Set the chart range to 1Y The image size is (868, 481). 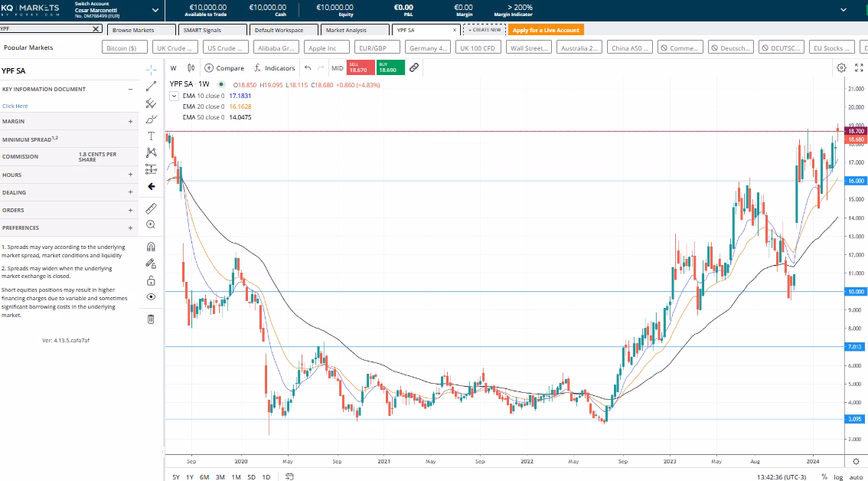pyautogui.click(x=188, y=476)
